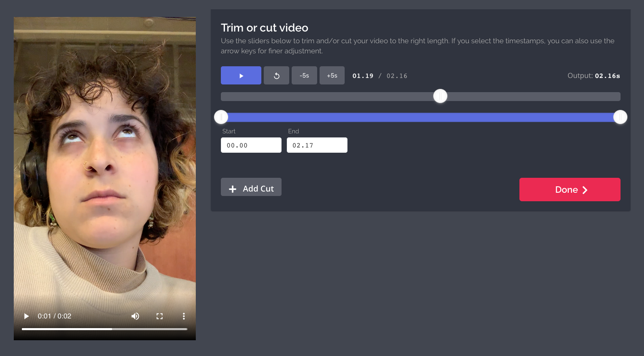Enter fullscreen on the video preview
This screenshot has height=356, width=644.
pyautogui.click(x=159, y=316)
